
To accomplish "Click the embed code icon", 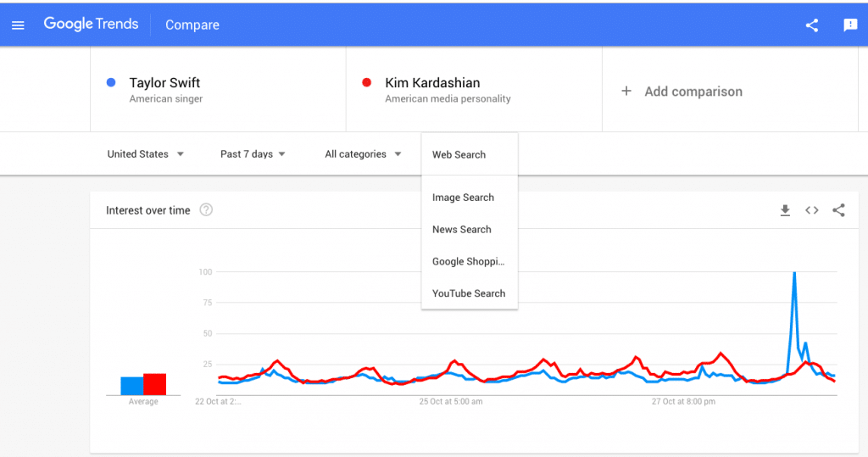I will (x=812, y=210).
